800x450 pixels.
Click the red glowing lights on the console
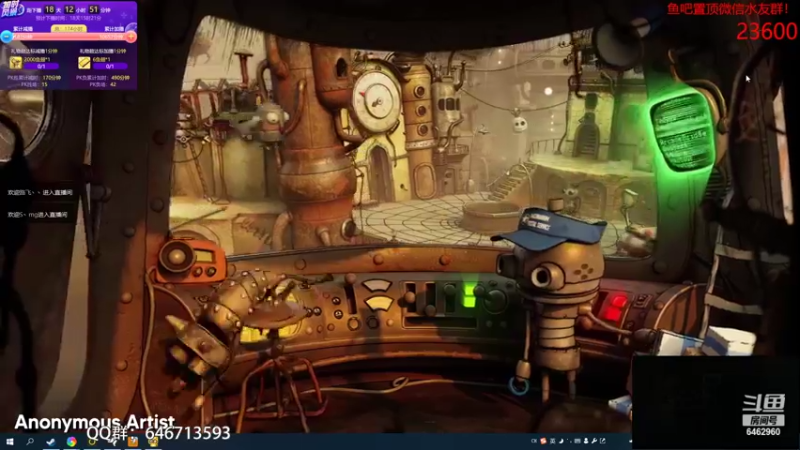tap(614, 307)
